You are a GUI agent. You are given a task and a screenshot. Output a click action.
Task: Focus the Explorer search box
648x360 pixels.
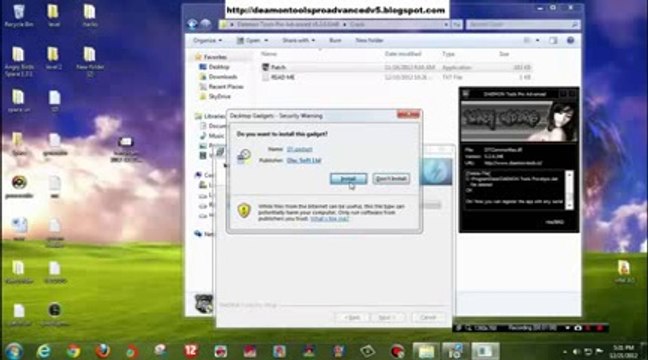pos(523,25)
